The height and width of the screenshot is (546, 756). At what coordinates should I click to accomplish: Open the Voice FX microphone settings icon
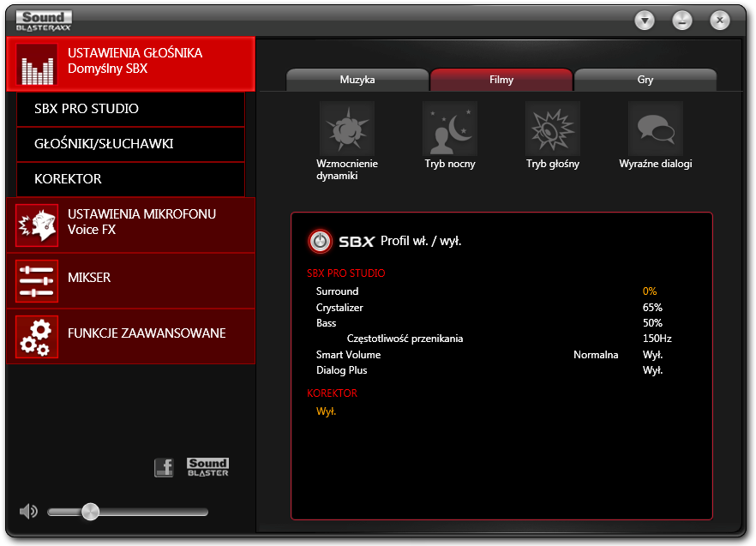click(37, 225)
